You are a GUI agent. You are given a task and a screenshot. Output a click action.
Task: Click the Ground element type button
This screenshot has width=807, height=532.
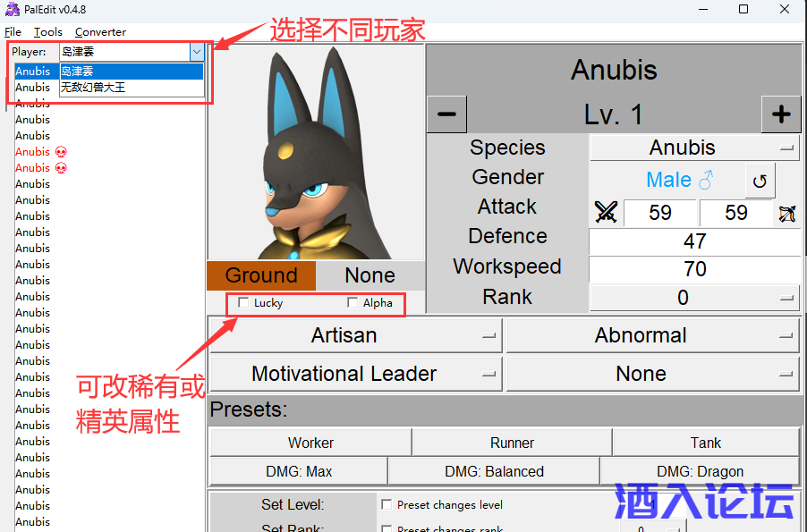[261, 275]
